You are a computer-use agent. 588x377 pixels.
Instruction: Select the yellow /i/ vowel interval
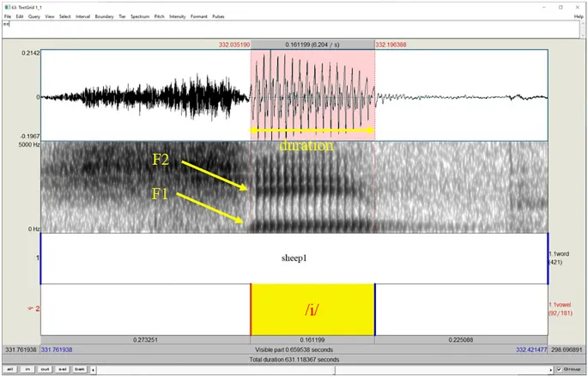click(x=312, y=309)
